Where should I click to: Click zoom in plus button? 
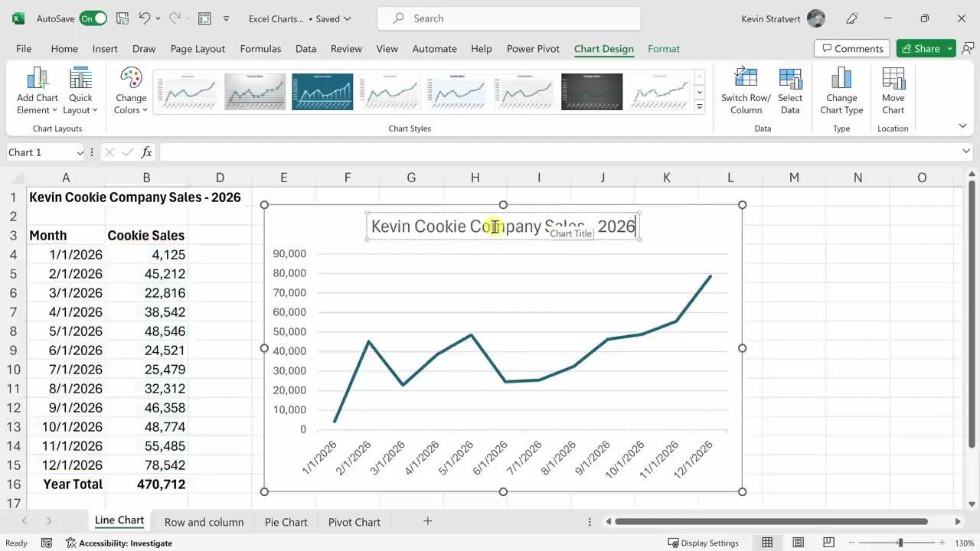(942, 543)
